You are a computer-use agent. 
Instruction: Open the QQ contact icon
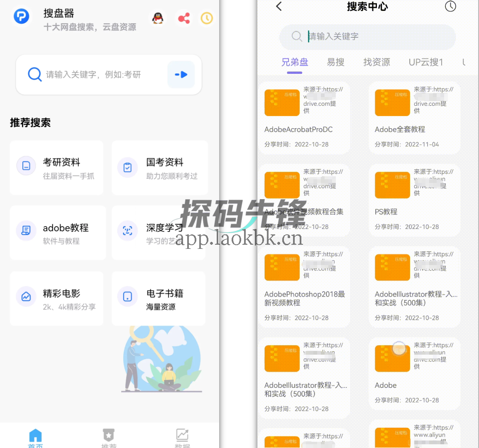click(157, 18)
